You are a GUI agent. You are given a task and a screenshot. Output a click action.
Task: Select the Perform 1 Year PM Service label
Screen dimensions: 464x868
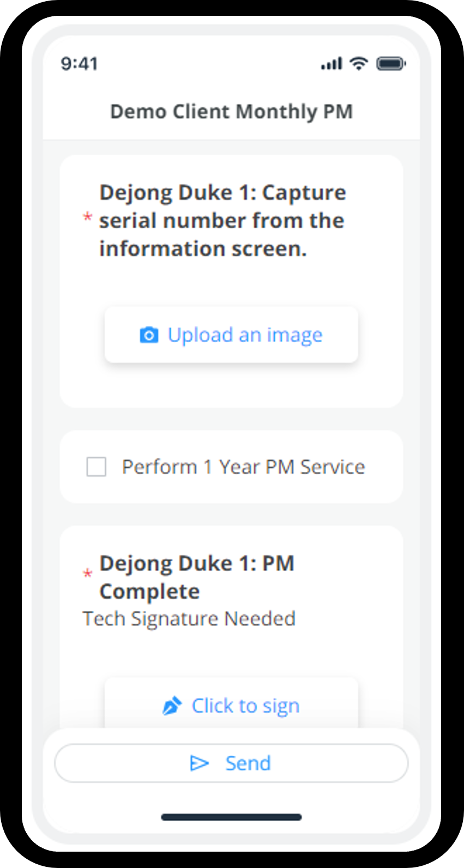243,467
